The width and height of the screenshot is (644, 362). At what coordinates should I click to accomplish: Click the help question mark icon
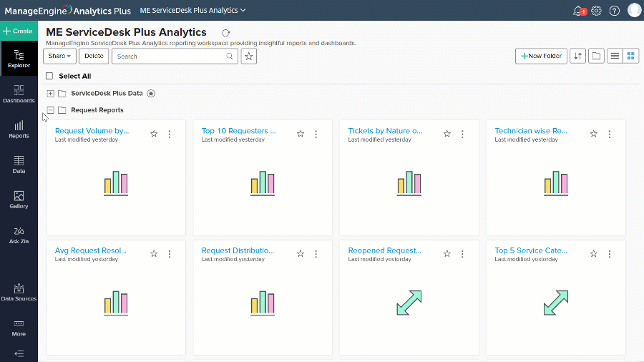click(x=614, y=11)
